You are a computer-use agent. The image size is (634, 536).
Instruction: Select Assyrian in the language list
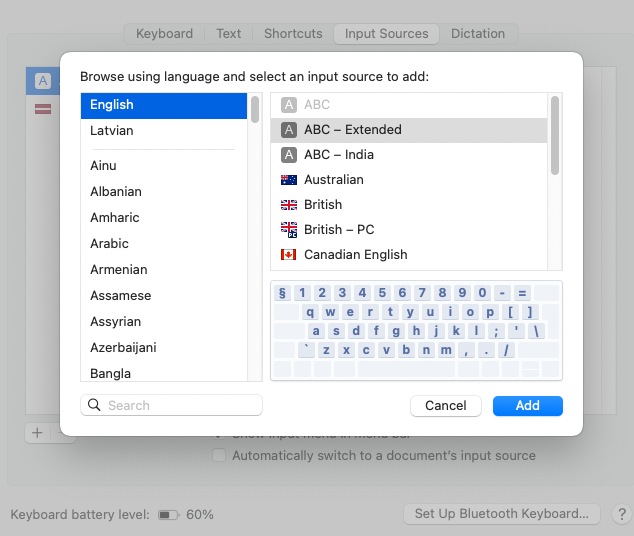[x=164, y=321]
